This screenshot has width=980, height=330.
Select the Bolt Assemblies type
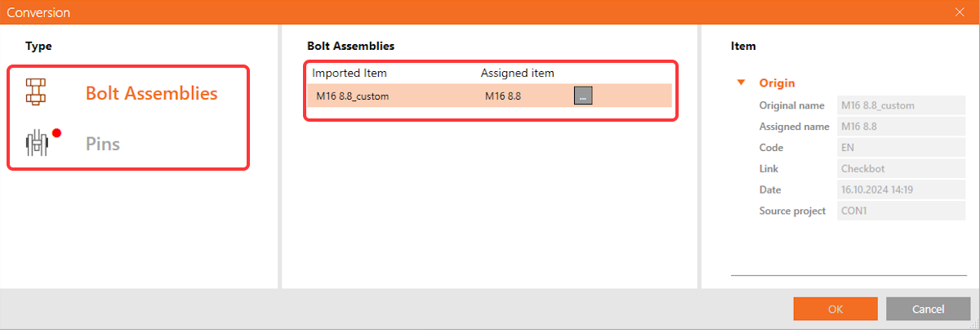(151, 93)
